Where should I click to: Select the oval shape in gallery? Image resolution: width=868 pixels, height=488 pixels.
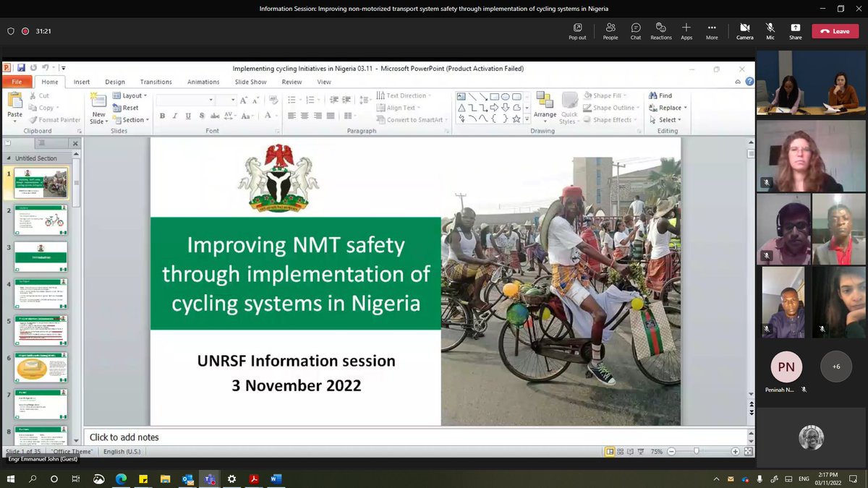[x=506, y=96]
